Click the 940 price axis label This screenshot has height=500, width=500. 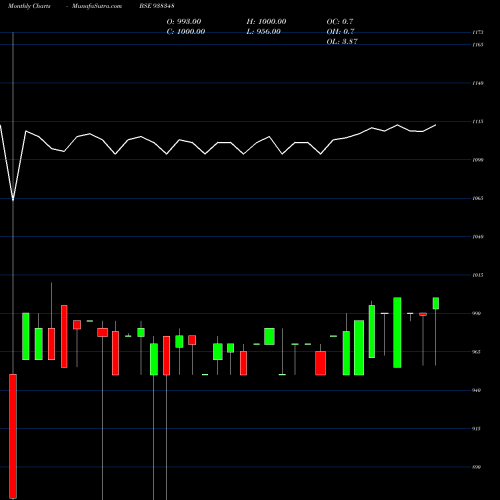coord(477,390)
